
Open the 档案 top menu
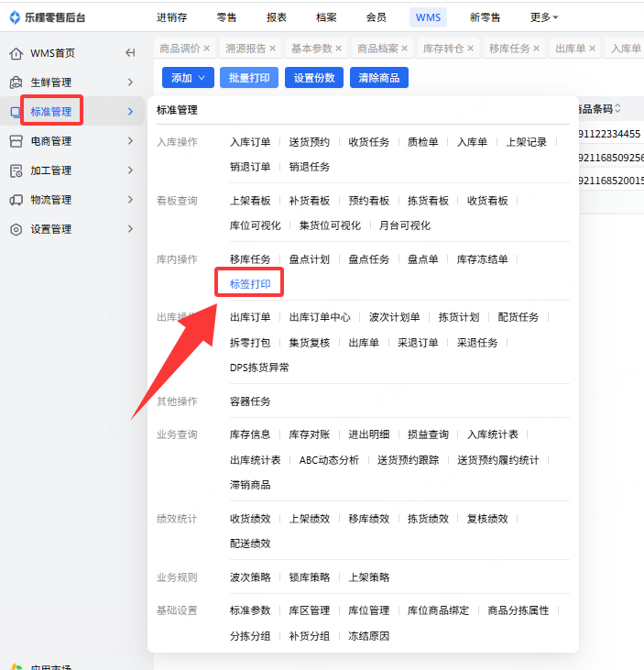pos(326,17)
